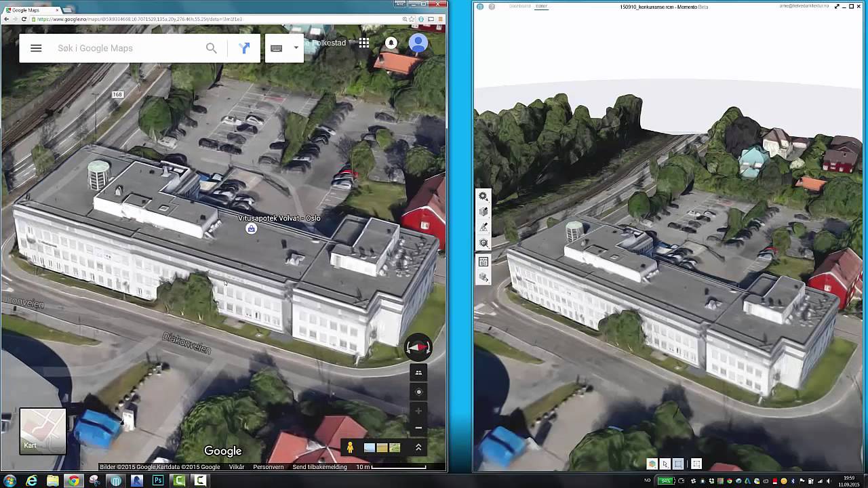The height and width of the screenshot is (488, 868).
Task: Bookmark the page with the star icon
Action: pyautogui.click(x=413, y=19)
